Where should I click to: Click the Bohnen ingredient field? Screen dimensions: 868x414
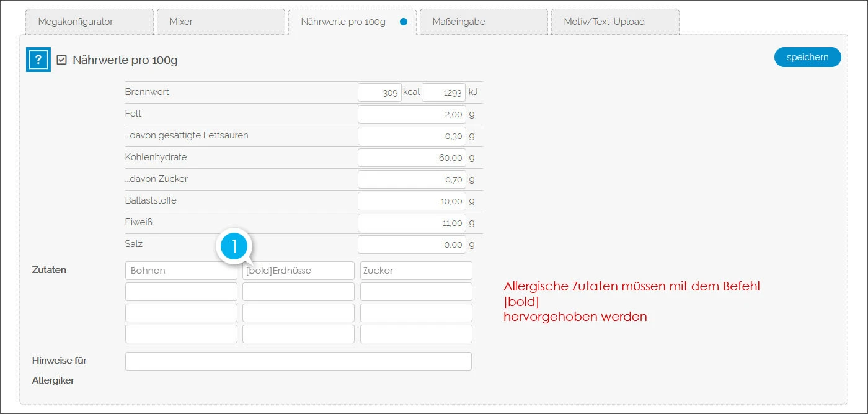click(x=180, y=270)
